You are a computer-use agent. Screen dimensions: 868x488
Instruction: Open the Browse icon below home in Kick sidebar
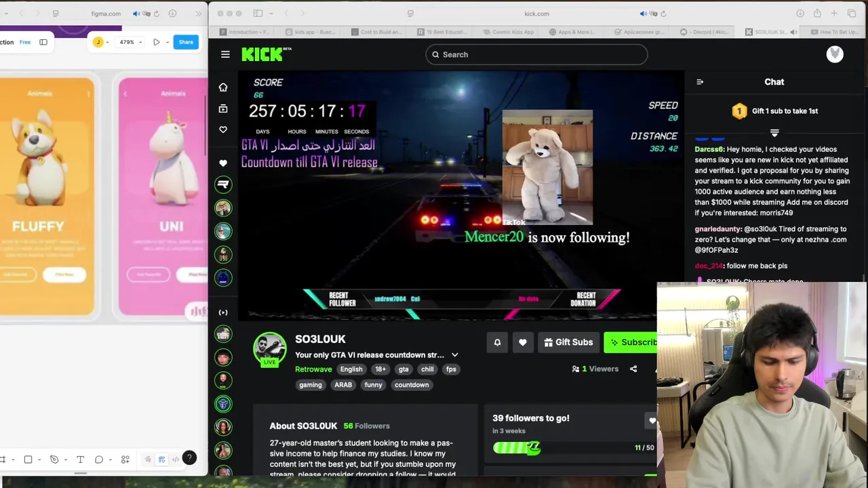click(223, 108)
